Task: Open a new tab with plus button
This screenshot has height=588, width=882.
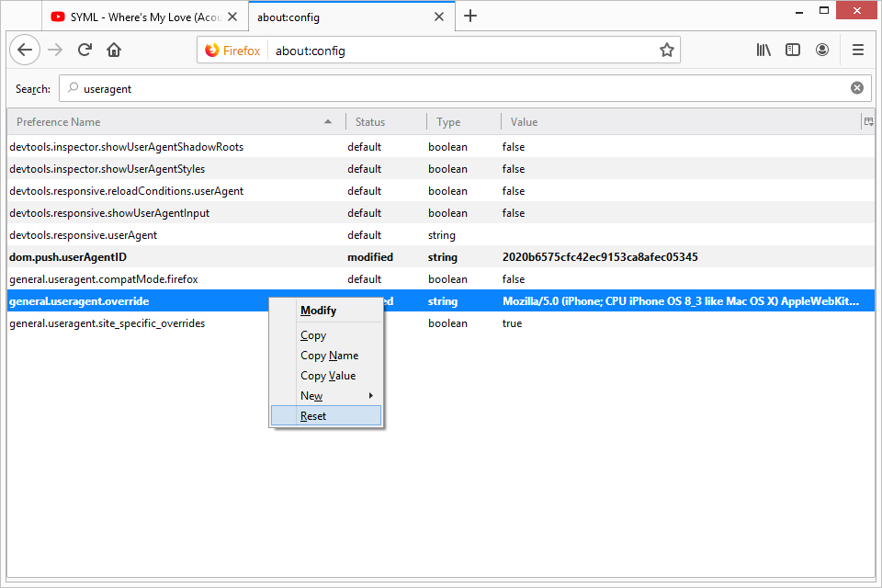Action: click(470, 16)
